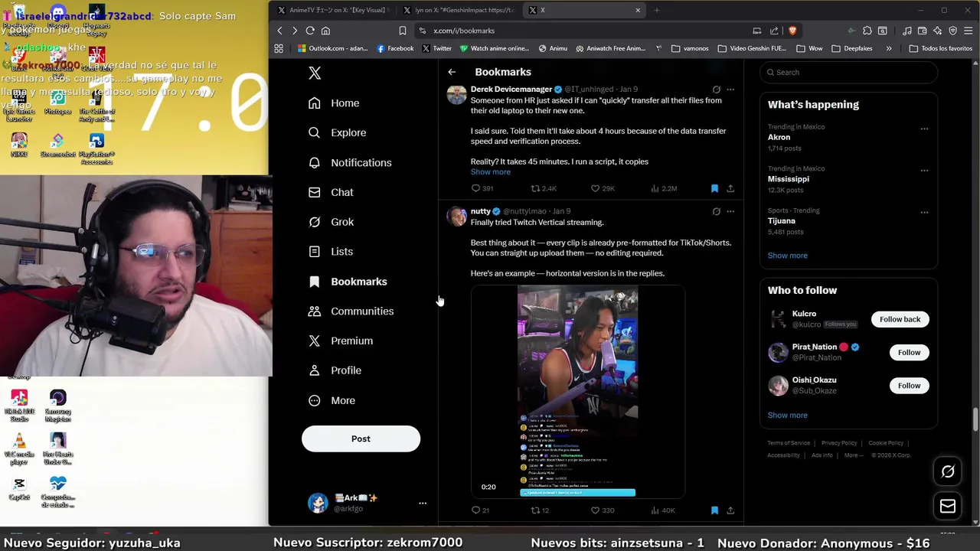Image resolution: width=980 pixels, height=551 pixels.
Task: Open Derek Devicemanager post's three-dot menu
Action: point(730,90)
